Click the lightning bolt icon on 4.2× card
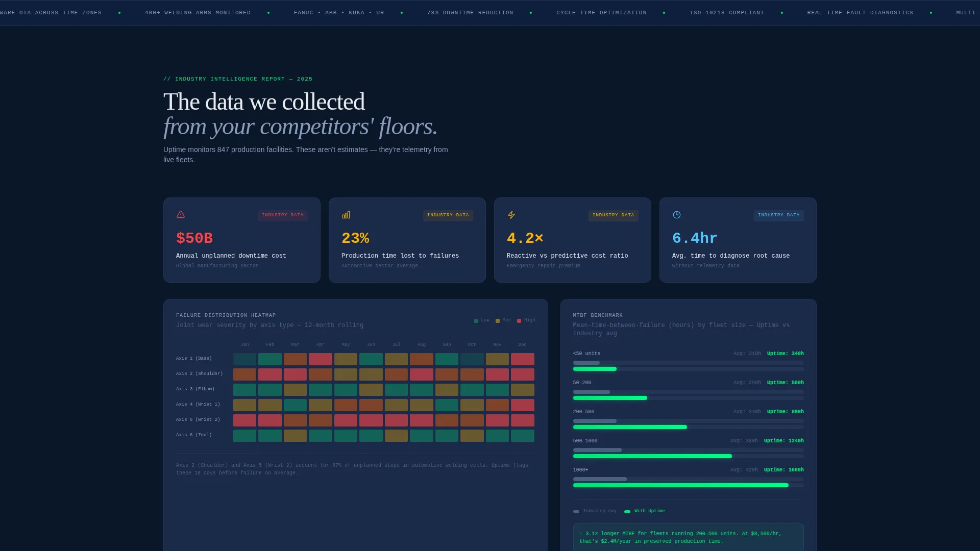This screenshot has width=980, height=551. click(511, 215)
